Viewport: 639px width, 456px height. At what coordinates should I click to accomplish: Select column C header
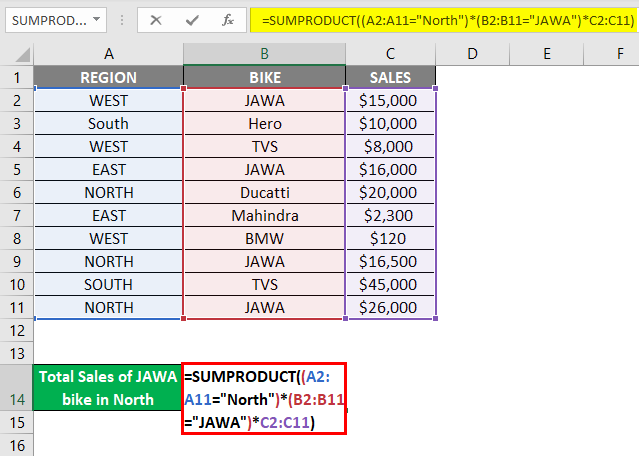click(390, 54)
